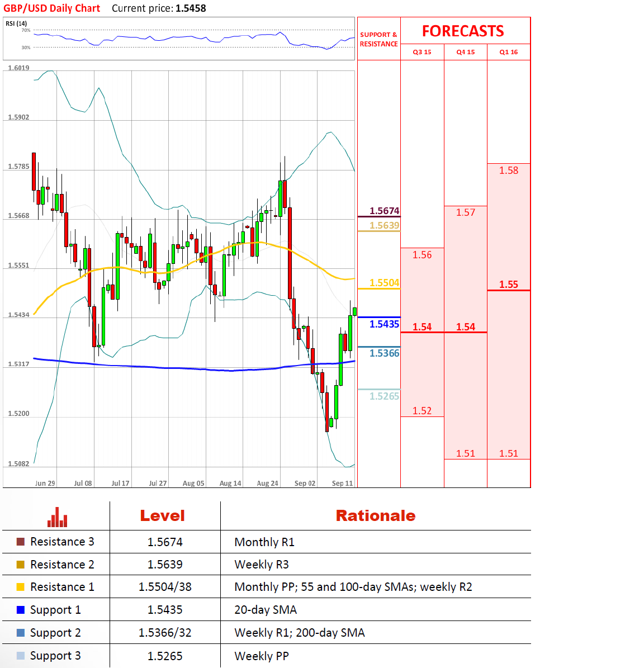Click the 1.5435 support level marker

[x=384, y=324]
